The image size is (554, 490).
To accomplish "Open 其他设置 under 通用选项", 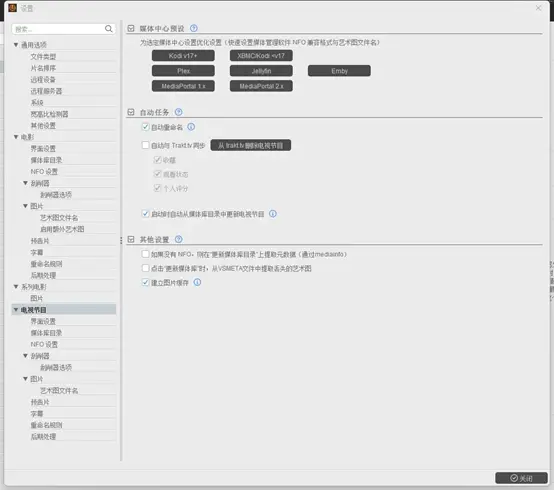I will coord(43,125).
